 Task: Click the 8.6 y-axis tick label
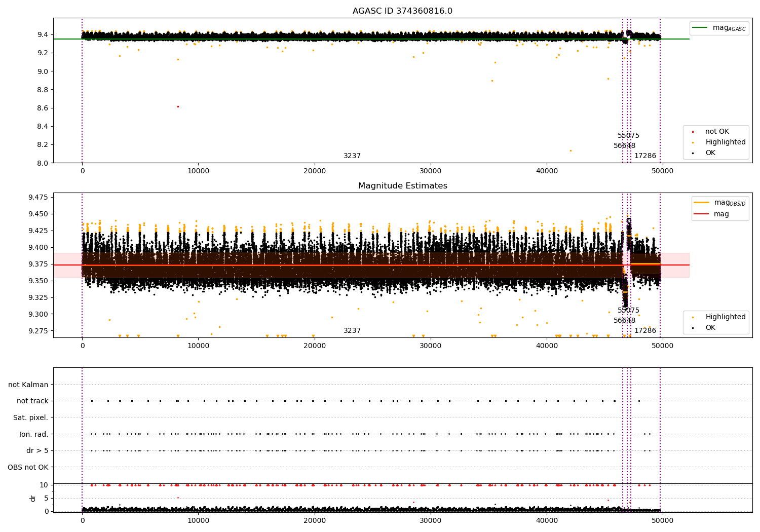(x=43, y=108)
